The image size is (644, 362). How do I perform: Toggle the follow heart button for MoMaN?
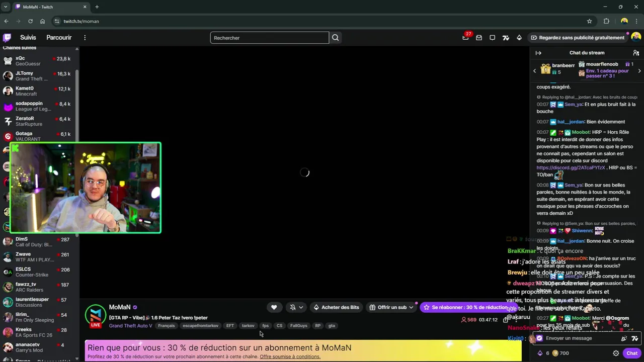click(x=274, y=307)
